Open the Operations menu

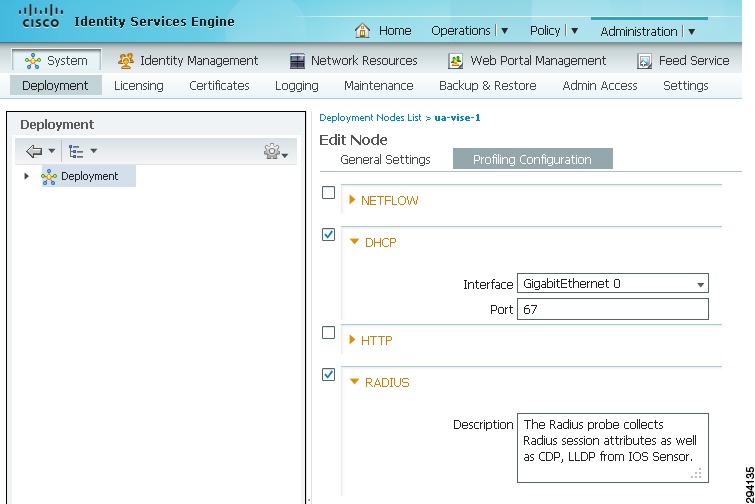[x=460, y=31]
